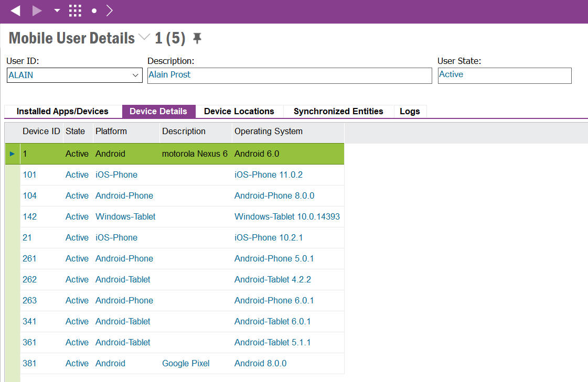Pin the Mobile User Details page
The image size is (588, 382).
point(197,38)
